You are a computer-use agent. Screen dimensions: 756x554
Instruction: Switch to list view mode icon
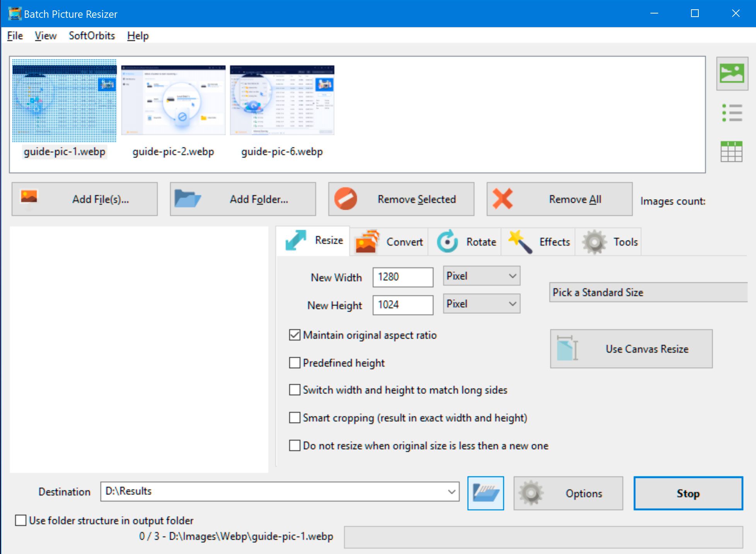[732, 113]
